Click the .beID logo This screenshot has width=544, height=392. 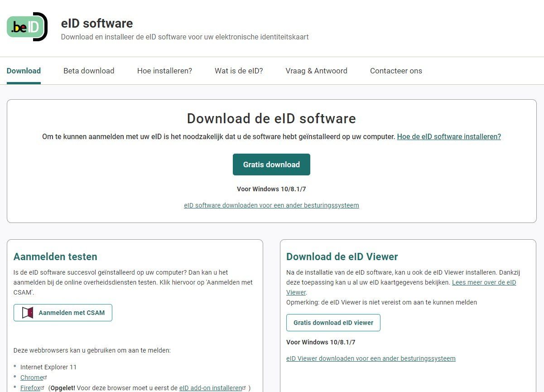(27, 27)
